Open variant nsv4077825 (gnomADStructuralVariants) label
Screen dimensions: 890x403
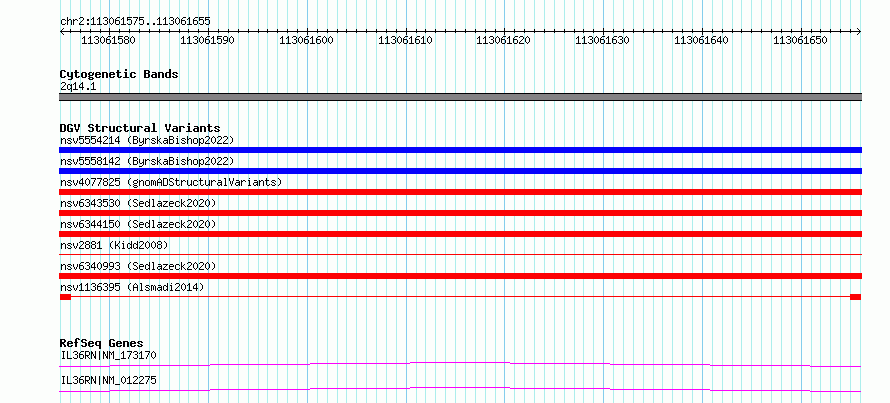point(171,182)
